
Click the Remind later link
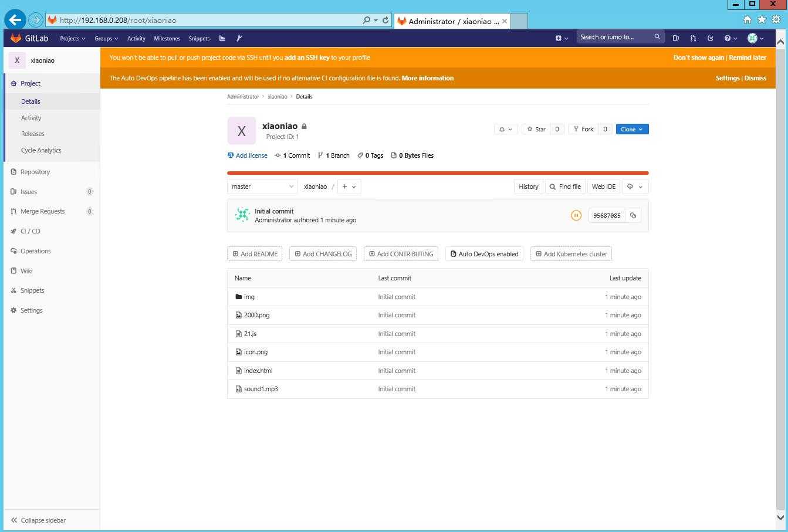coord(748,57)
